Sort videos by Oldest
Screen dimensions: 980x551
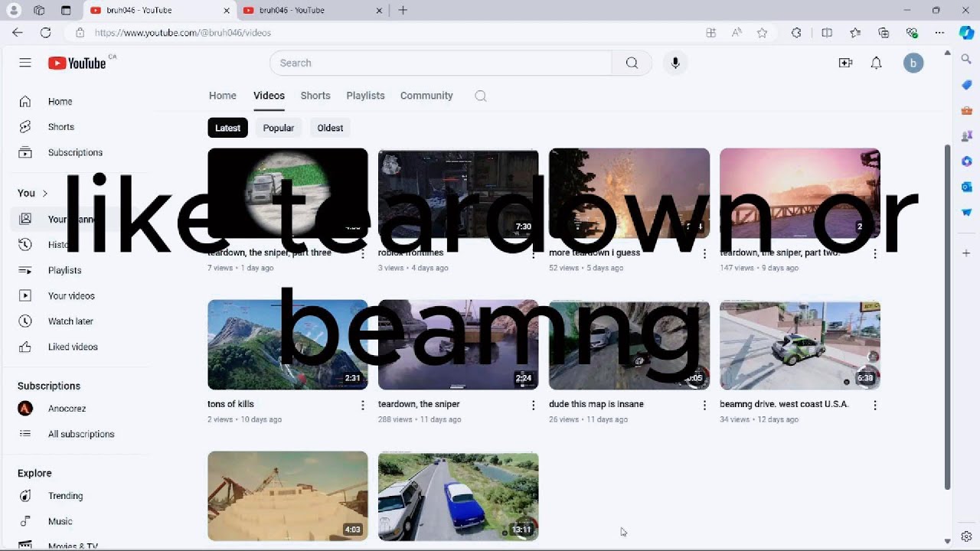(x=330, y=128)
